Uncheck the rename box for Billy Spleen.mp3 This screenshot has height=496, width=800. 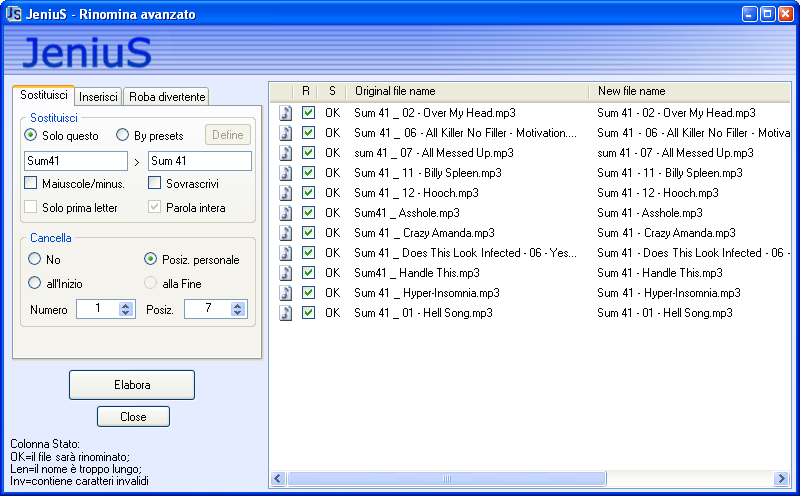pyautogui.click(x=308, y=172)
